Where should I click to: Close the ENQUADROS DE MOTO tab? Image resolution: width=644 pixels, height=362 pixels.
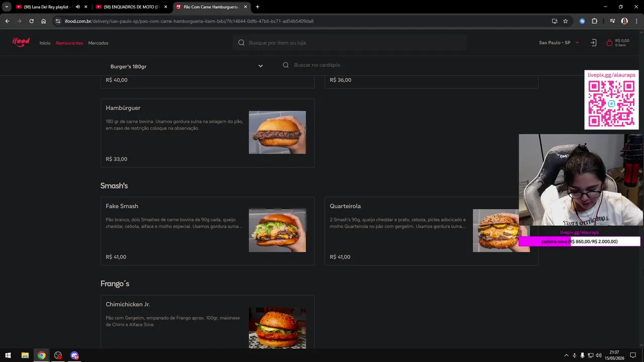(166, 7)
